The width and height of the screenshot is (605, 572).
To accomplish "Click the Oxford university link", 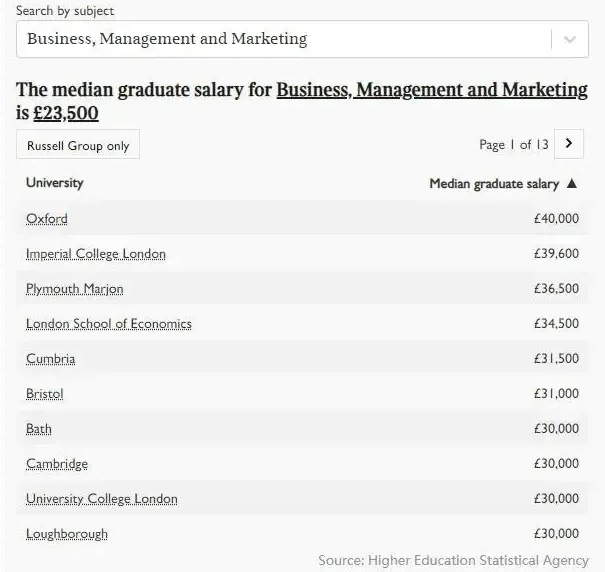I will (47, 218).
